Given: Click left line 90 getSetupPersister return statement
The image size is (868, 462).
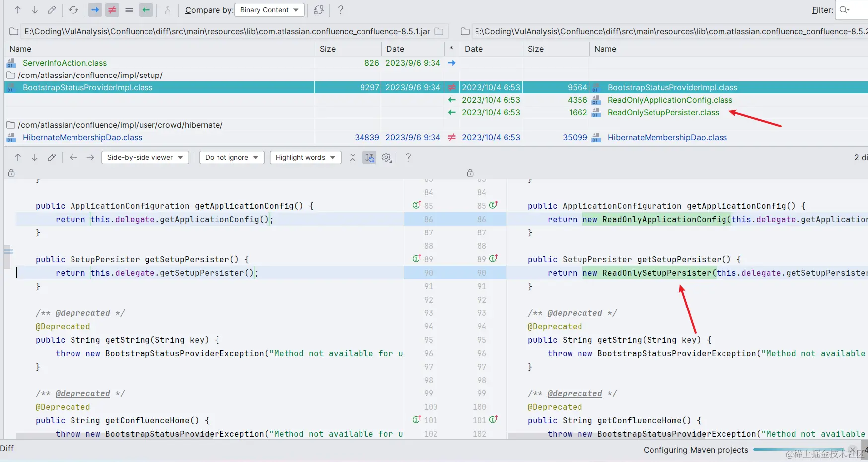Looking at the screenshot, I should (157, 273).
